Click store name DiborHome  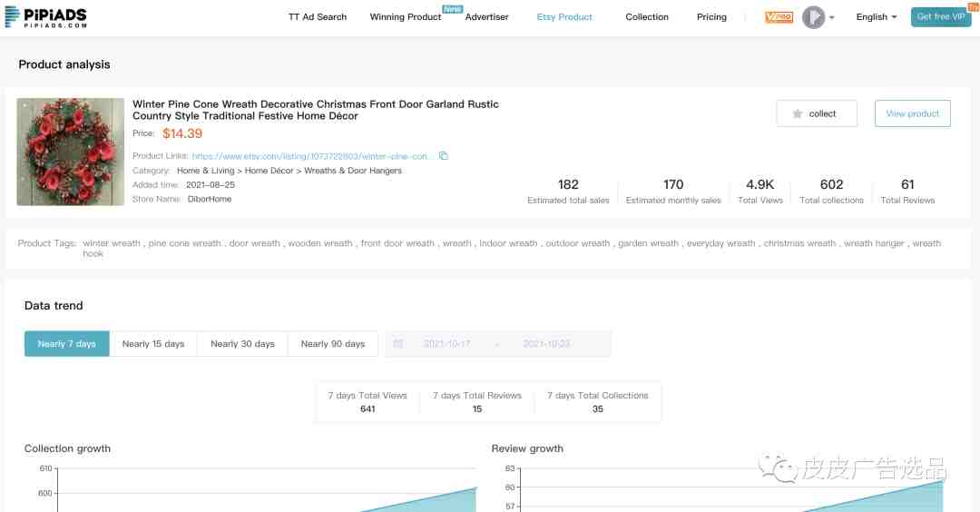point(210,199)
